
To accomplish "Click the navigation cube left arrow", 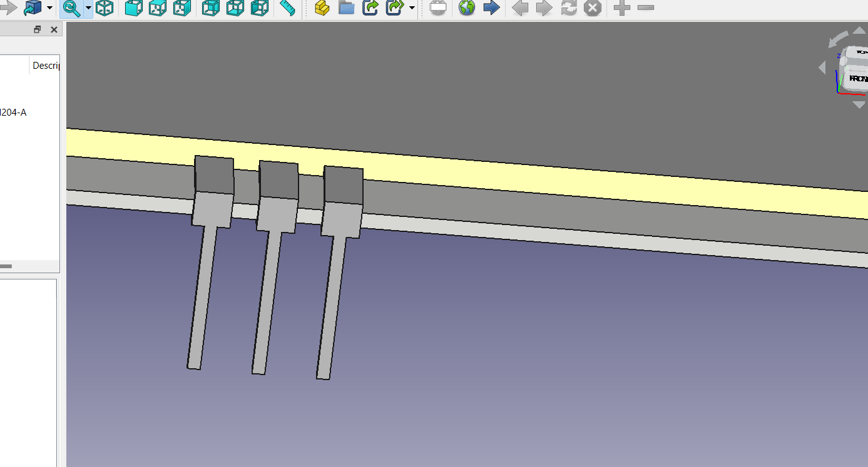I will [x=822, y=68].
